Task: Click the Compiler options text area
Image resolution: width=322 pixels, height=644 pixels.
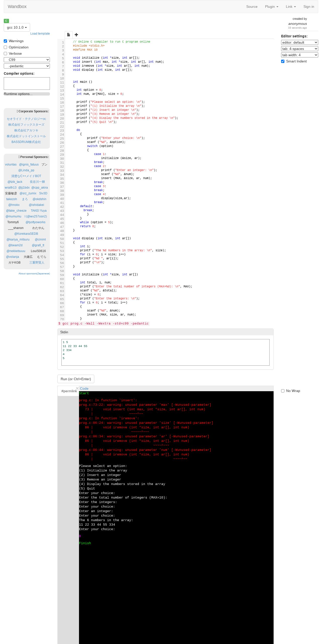Action: click(27, 84)
